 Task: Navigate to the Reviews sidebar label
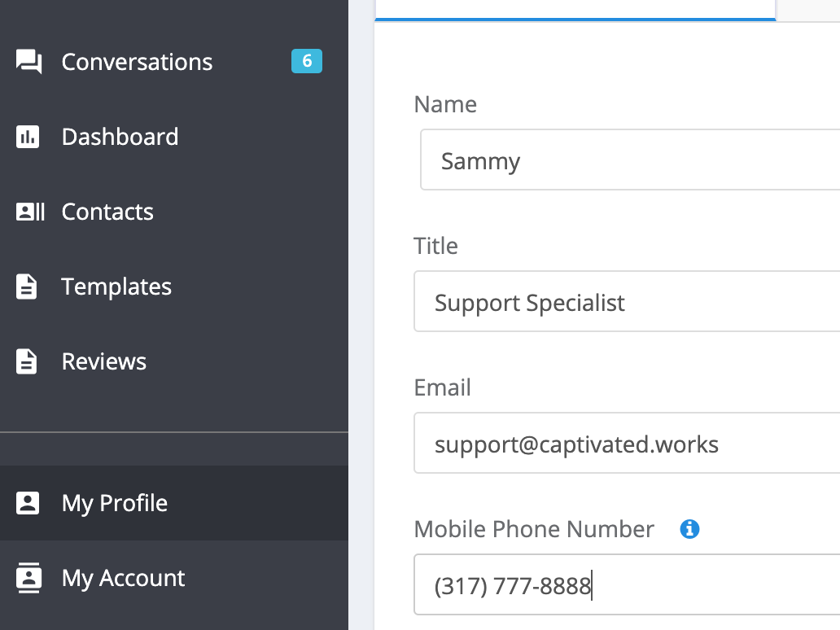click(x=104, y=361)
